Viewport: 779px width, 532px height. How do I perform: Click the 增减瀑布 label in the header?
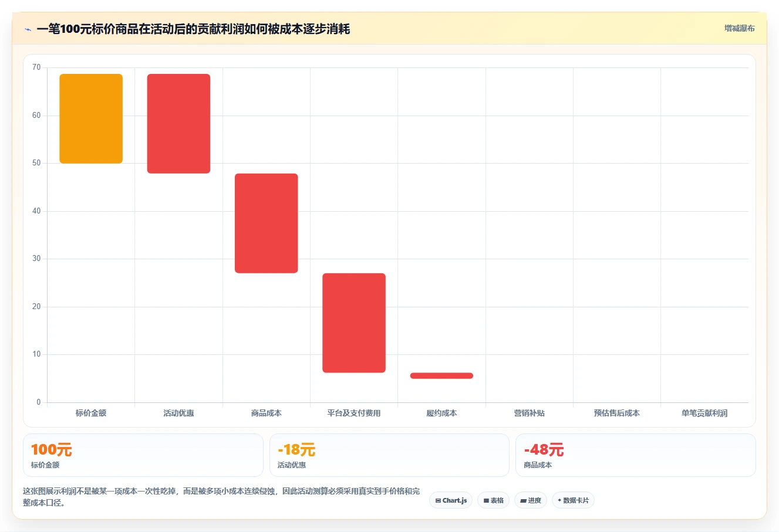739,28
